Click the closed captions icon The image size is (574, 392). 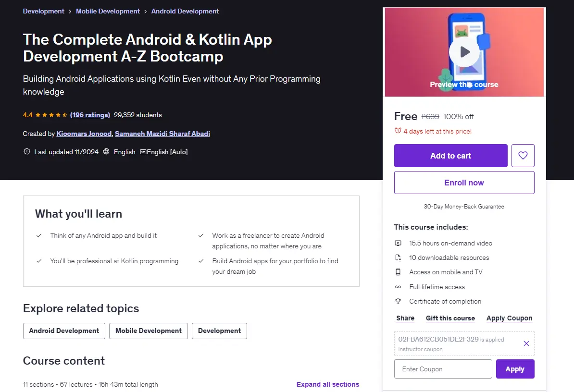point(143,152)
